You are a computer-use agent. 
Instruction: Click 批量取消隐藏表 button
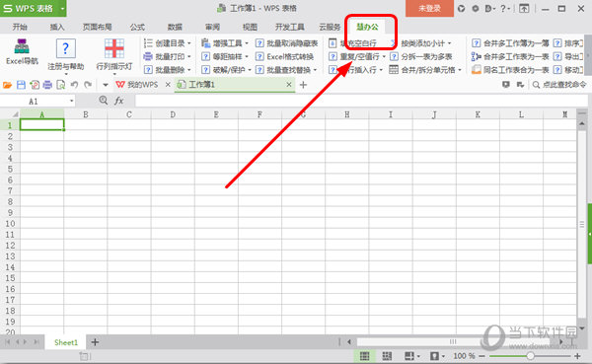click(287, 43)
